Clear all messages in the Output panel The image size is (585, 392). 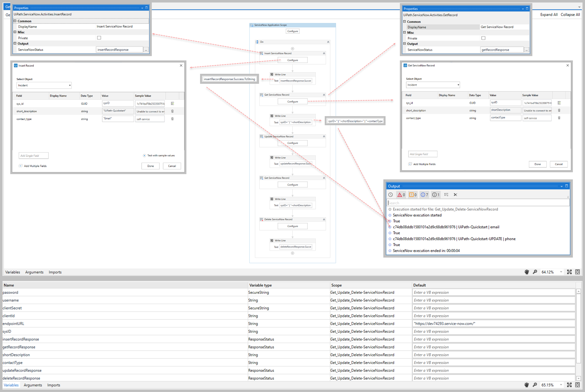coord(455,195)
